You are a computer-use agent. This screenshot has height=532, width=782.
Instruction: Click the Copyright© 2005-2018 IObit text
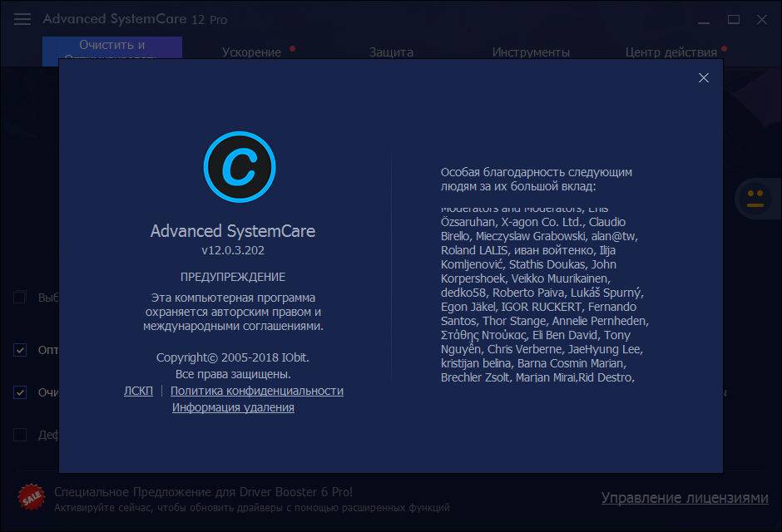coord(232,357)
